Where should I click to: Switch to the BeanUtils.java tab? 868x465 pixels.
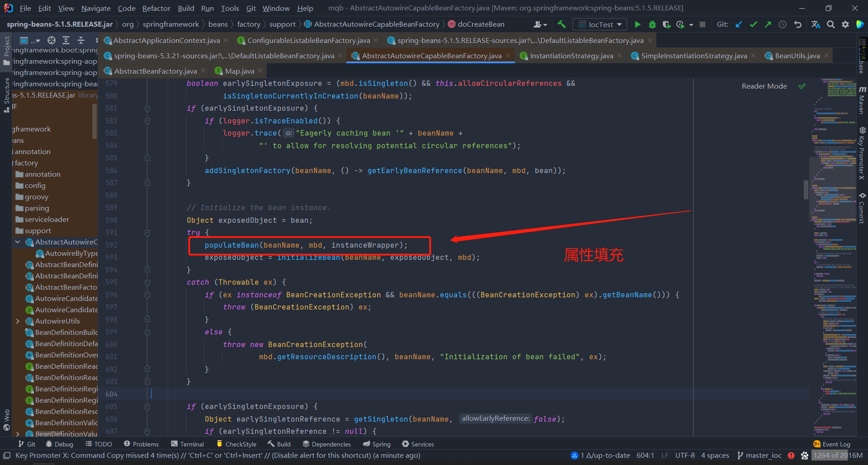pyautogui.click(x=797, y=56)
